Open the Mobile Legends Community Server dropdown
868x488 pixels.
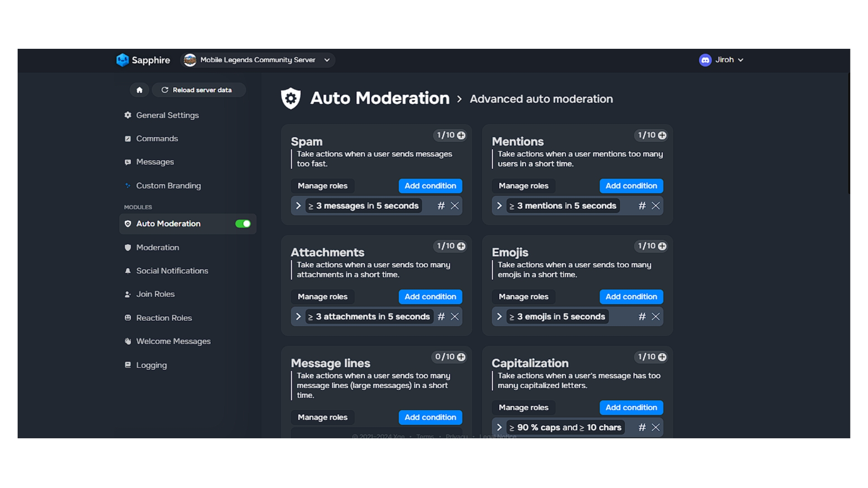(x=258, y=60)
